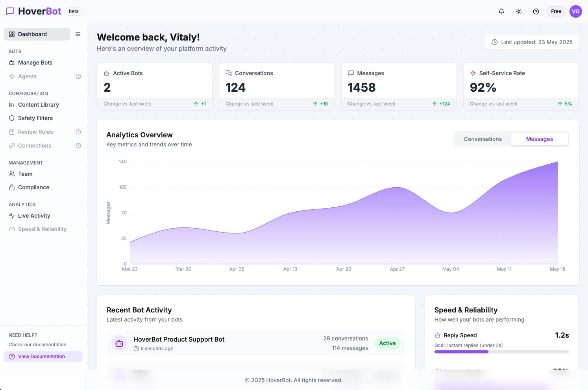Toggle the theme with the sun icon

(x=519, y=11)
